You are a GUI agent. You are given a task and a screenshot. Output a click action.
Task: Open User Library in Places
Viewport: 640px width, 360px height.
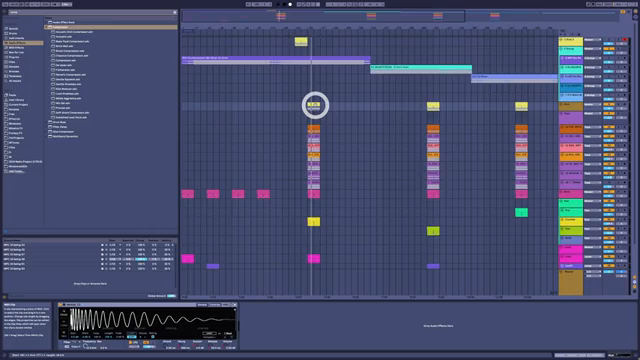16,100
